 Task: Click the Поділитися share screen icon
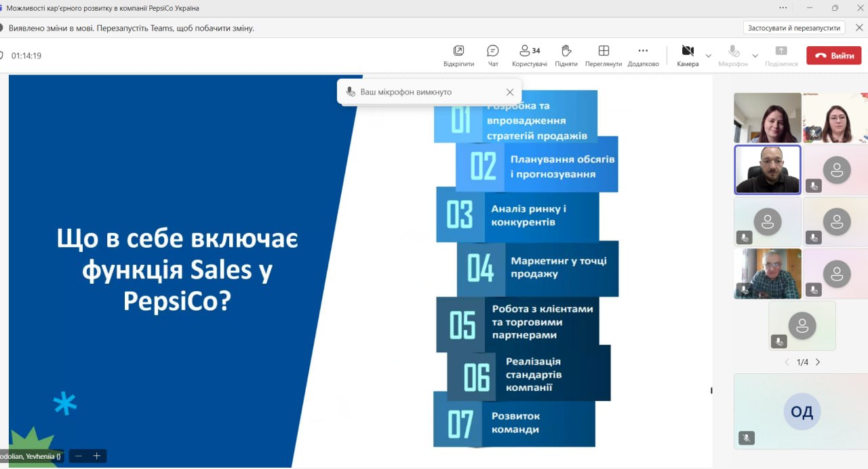tap(781, 52)
